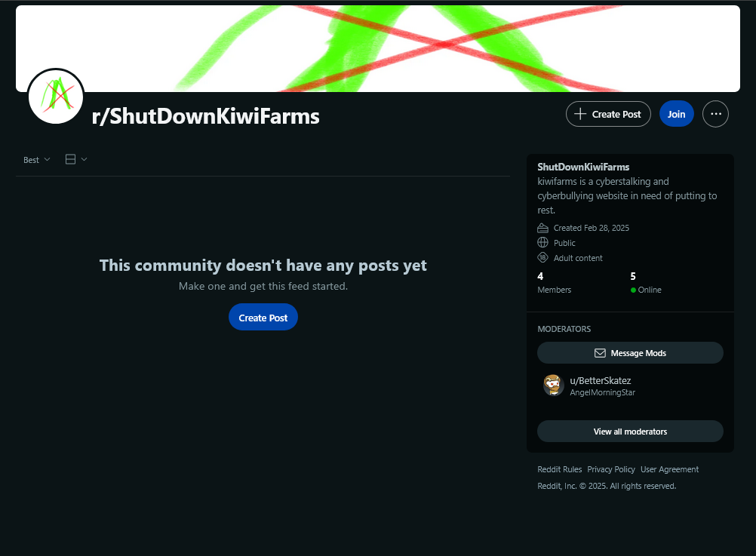Image resolution: width=756 pixels, height=556 pixels.
Task: Open the Best sort dropdown
Action: point(37,160)
